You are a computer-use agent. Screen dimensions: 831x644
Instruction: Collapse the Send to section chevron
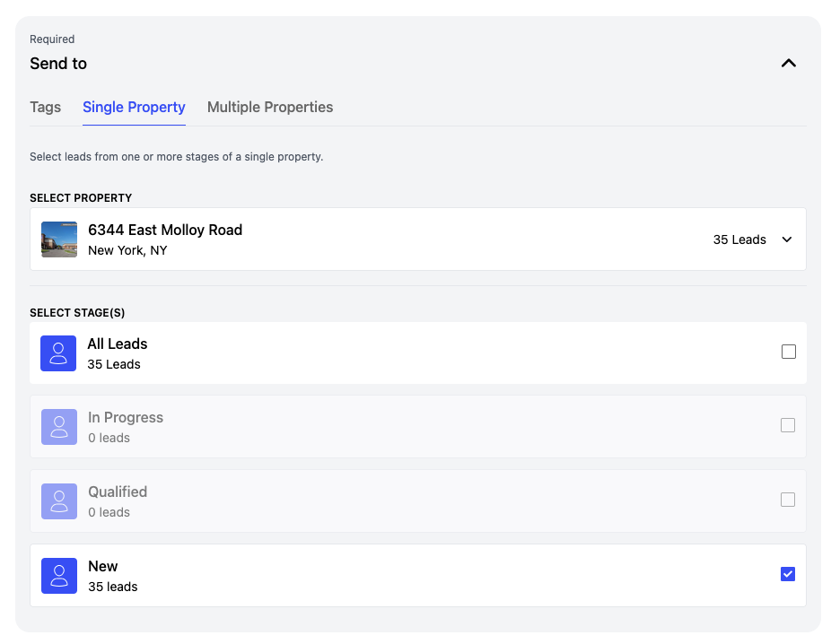(789, 63)
